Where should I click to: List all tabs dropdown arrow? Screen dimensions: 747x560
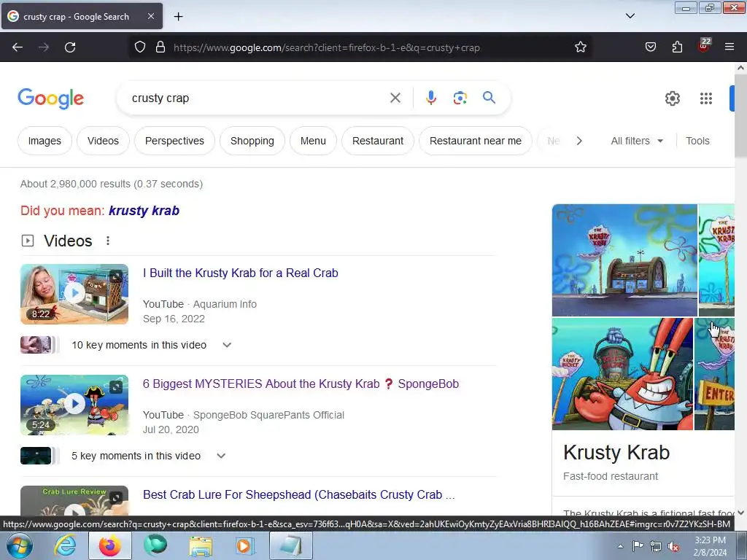(x=630, y=16)
